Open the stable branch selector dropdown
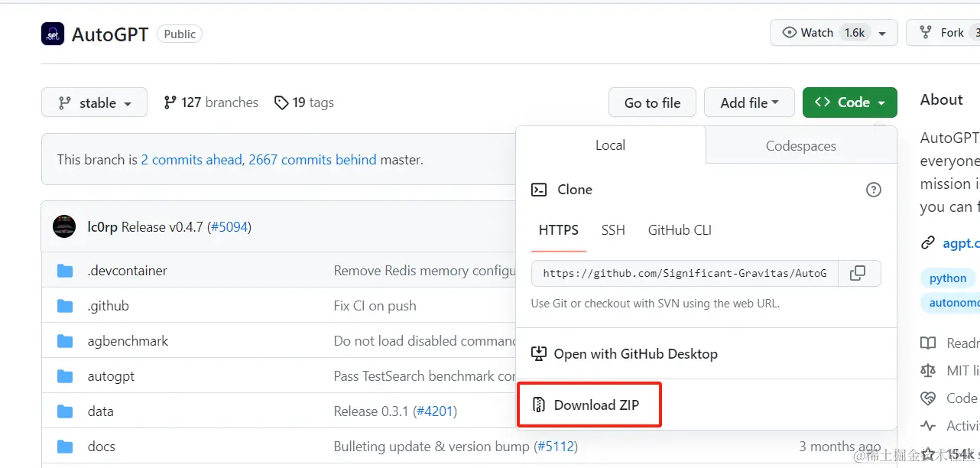980x468 pixels. (94, 102)
